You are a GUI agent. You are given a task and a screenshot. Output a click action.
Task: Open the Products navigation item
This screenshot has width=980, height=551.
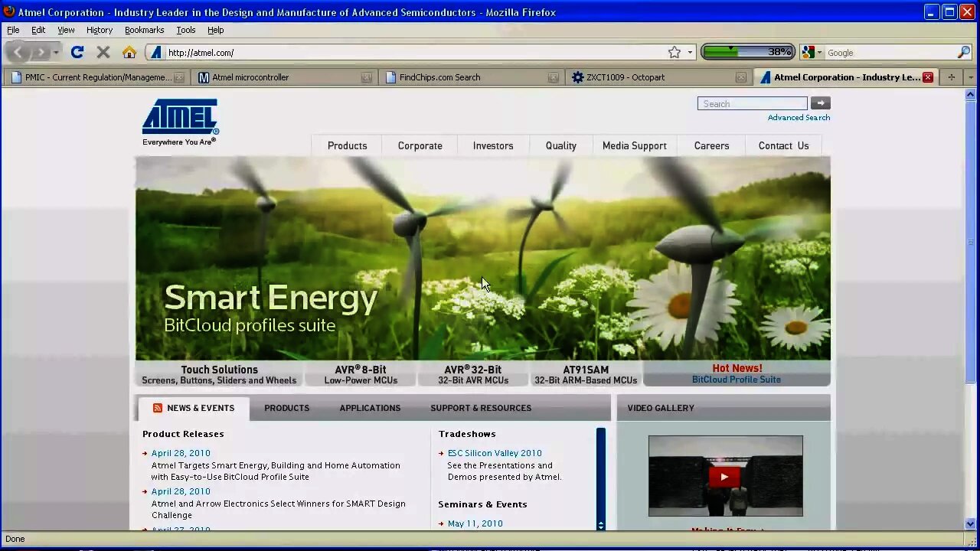(348, 145)
